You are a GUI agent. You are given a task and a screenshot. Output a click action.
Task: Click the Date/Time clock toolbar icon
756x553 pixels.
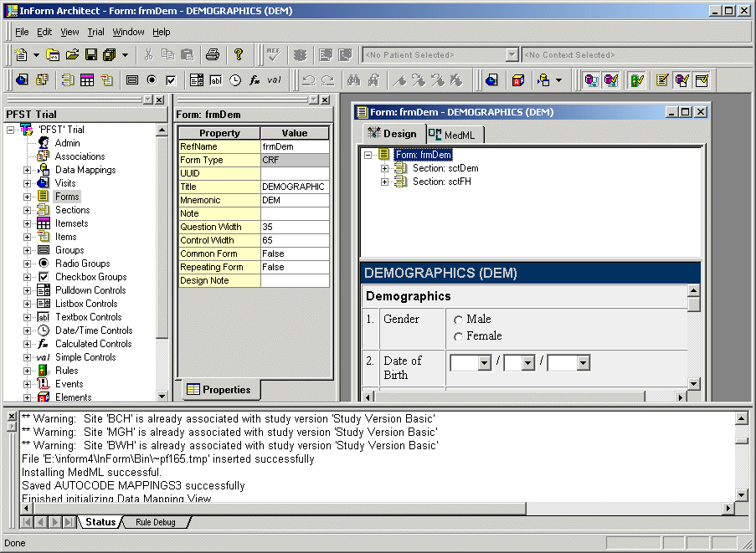coord(234,80)
